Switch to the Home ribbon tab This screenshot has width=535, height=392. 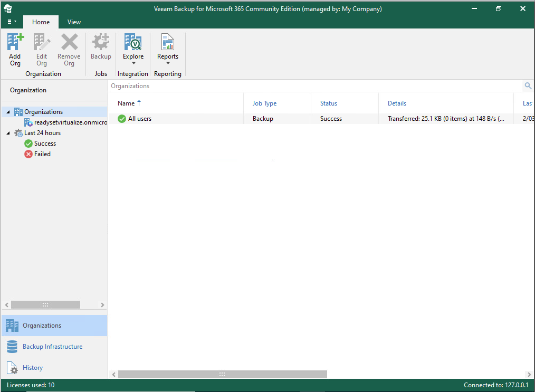41,22
